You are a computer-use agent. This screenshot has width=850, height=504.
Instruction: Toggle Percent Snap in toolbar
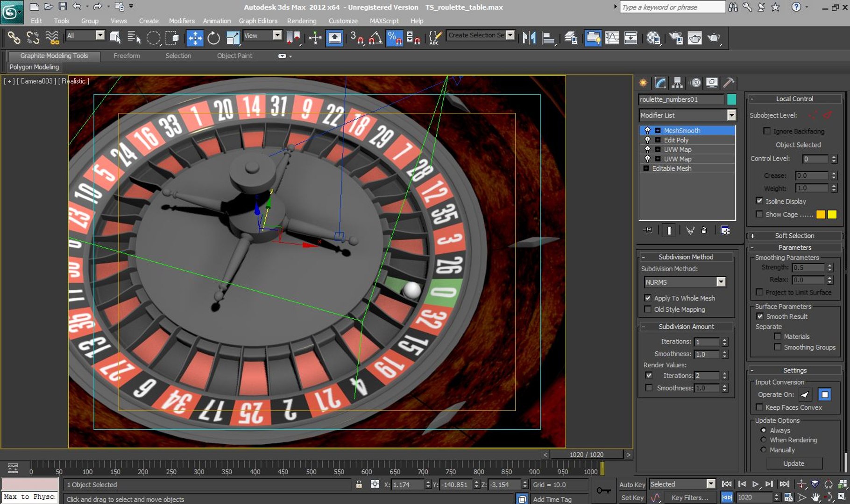[395, 38]
